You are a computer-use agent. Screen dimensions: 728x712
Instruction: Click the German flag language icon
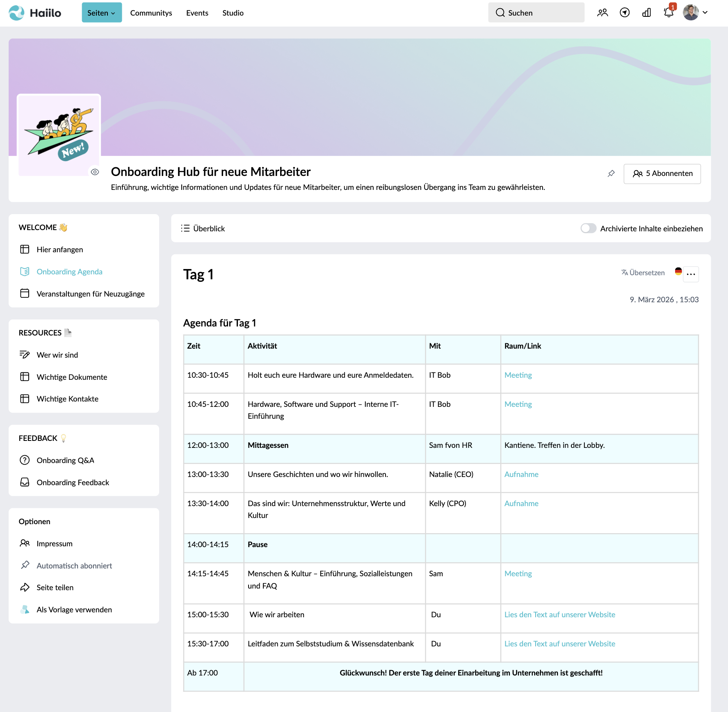pos(678,272)
